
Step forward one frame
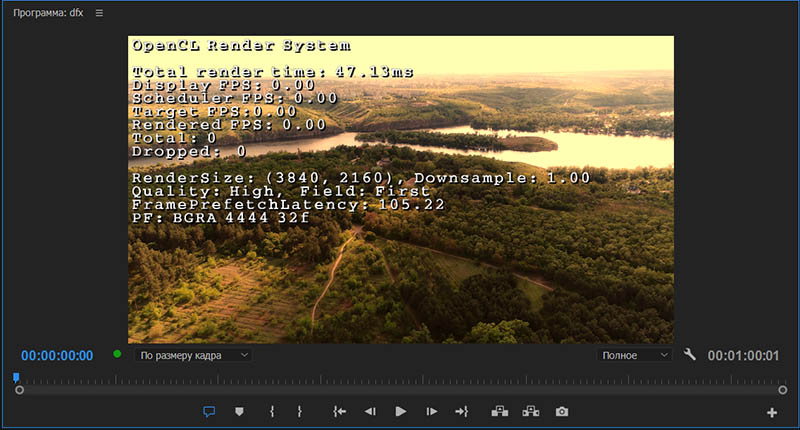[431, 411]
